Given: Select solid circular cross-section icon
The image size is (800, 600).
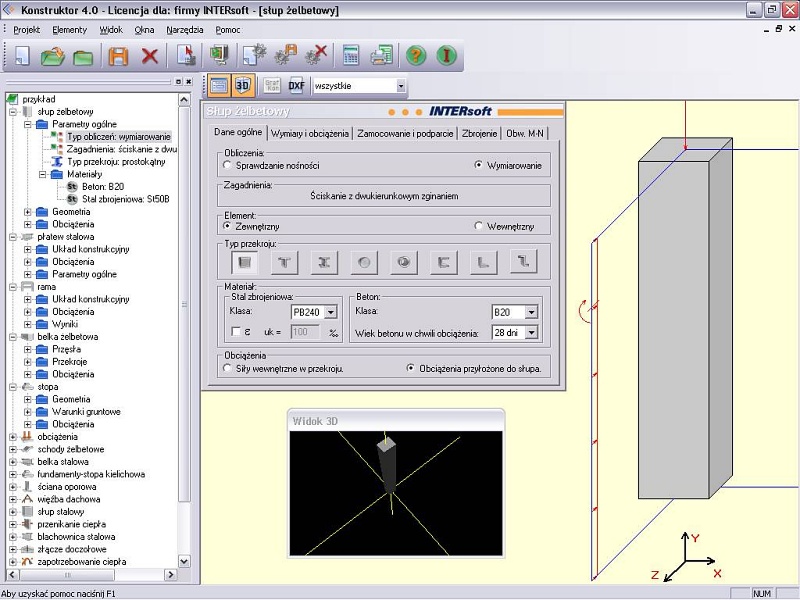Looking at the screenshot, I should [x=364, y=262].
